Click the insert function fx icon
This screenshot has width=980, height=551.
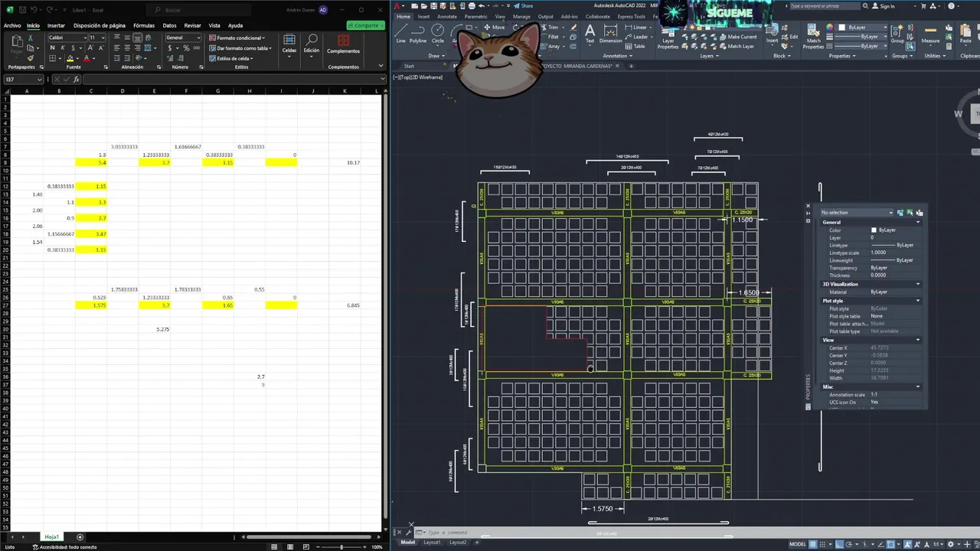(77, 80)
